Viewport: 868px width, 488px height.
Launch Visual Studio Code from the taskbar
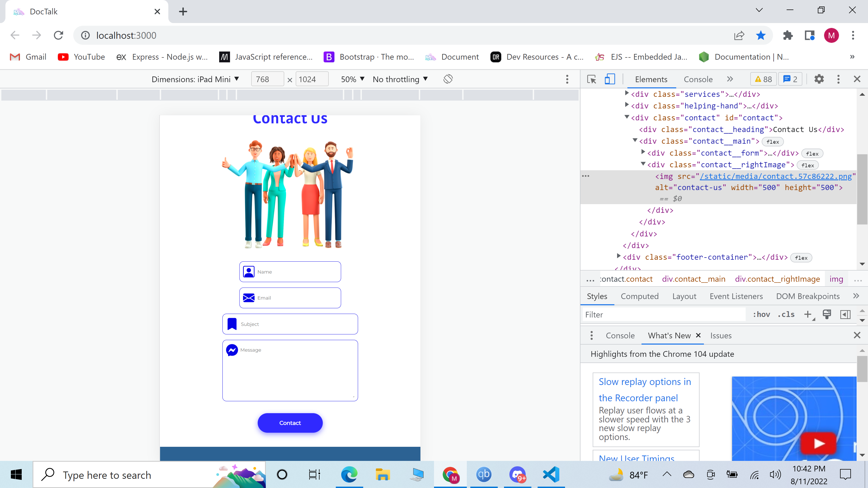click(551, 474)
